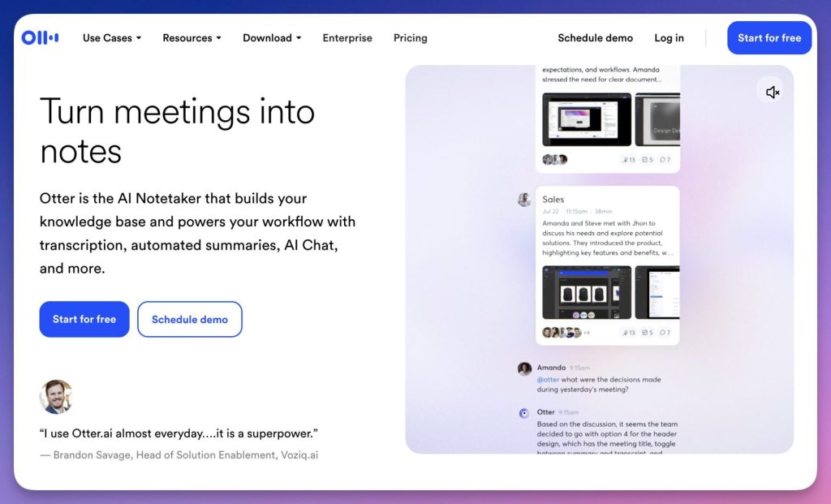Click Brandon Savage's testimonial photo
This screenshot has width=831, height=504.
(56, 397)
